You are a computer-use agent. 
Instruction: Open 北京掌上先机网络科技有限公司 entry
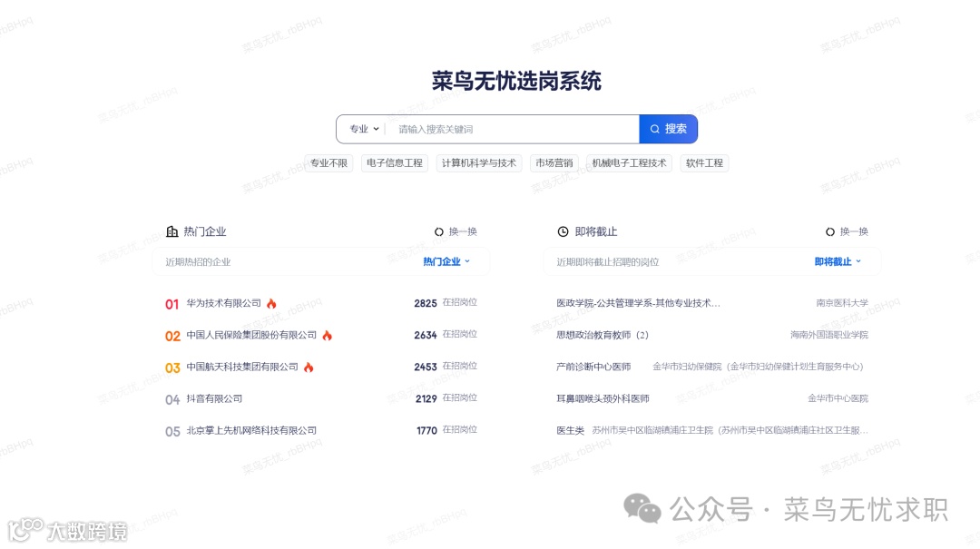tap(251, 430)
